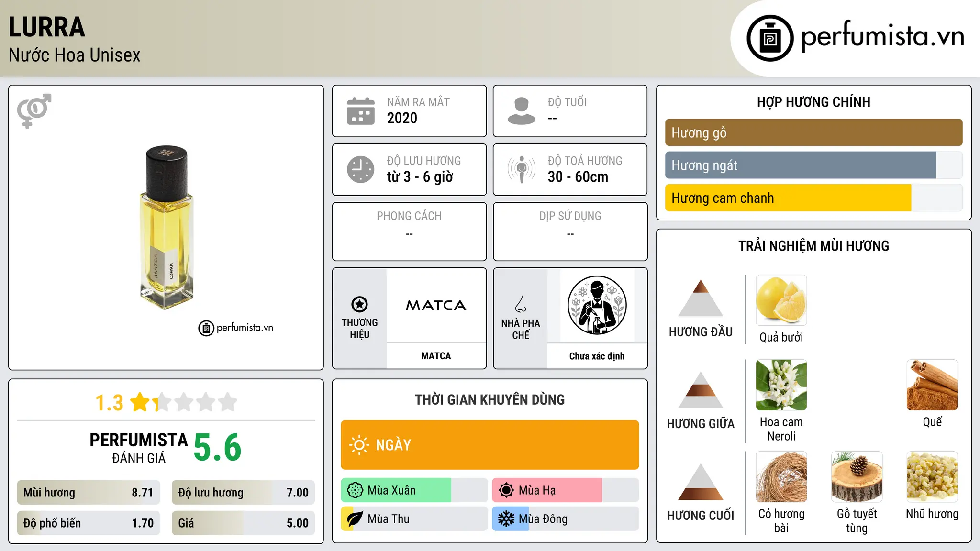Click the Hương ngát accord bar
Screen dimensions: 980x551
[813, 165]
